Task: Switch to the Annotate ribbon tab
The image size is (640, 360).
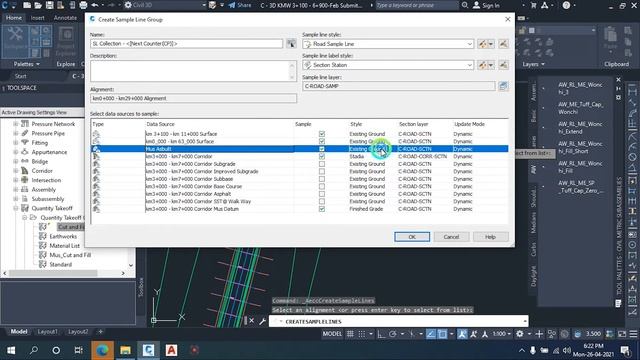Action: 65,18
